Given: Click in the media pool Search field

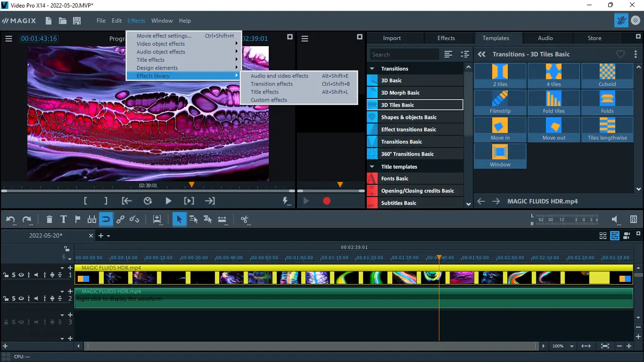Looking at the screenshot, I should (x=404, y=55).
